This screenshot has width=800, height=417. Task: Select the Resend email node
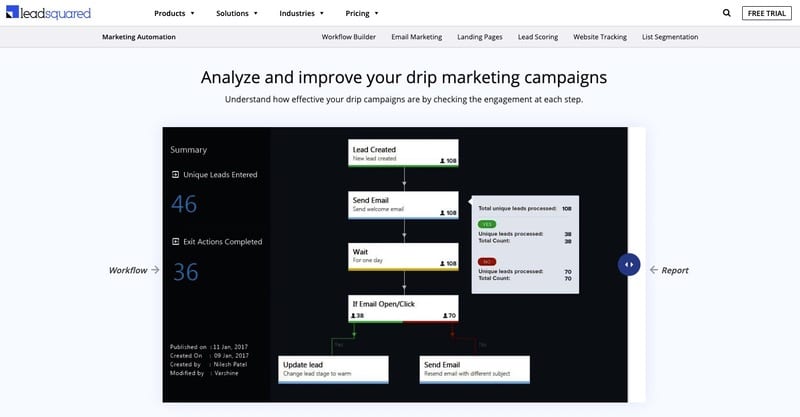[474, 370]
